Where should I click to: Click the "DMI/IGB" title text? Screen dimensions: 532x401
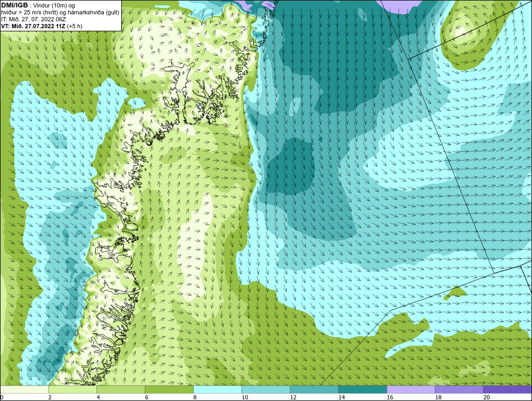(14, 5)
